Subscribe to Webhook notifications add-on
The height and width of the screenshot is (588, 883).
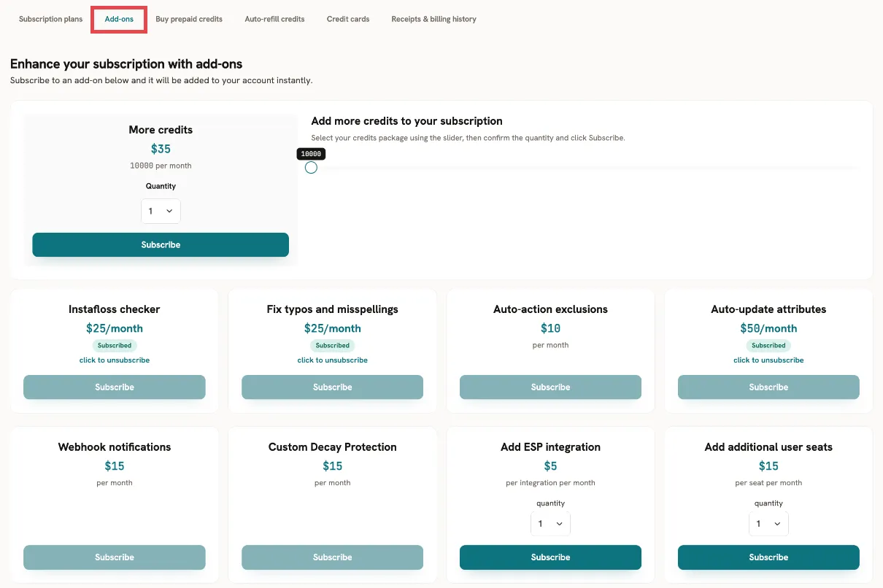point(115,557)
